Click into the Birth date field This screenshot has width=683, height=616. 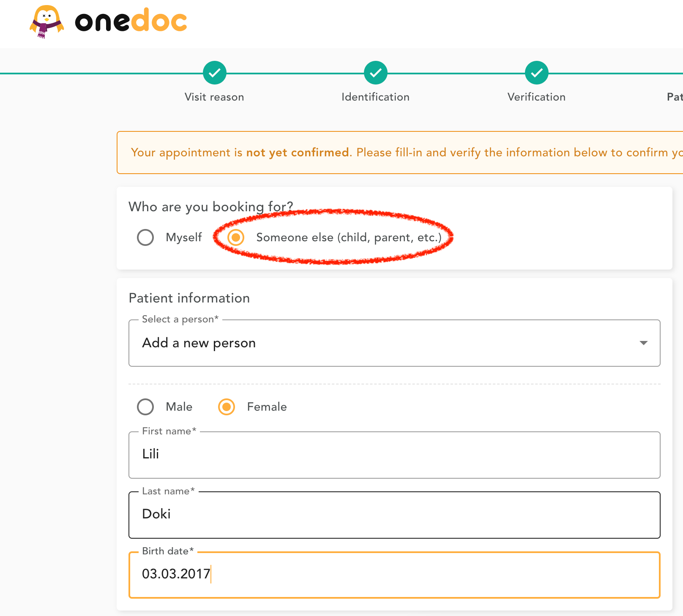click(394, 575)
